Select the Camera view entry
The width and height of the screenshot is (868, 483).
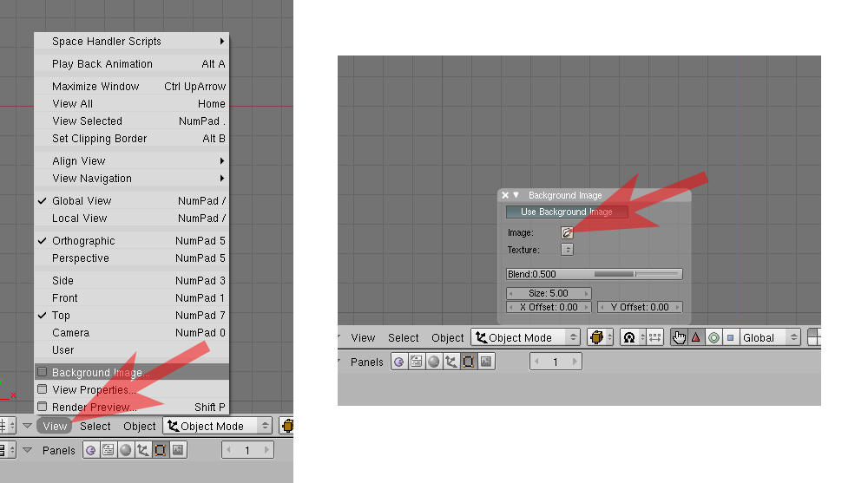tap(132, 332)
